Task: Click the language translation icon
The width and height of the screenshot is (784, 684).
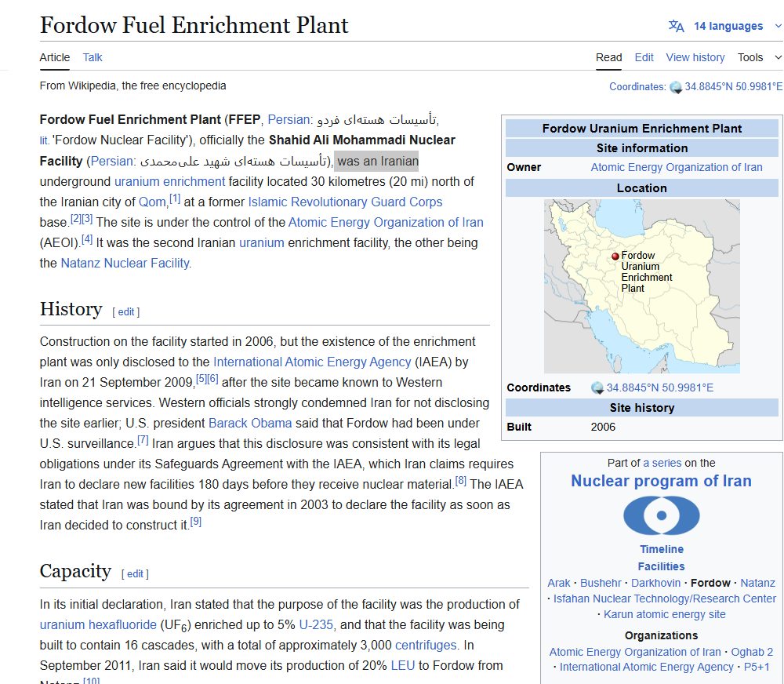Action: click(676, 26)
